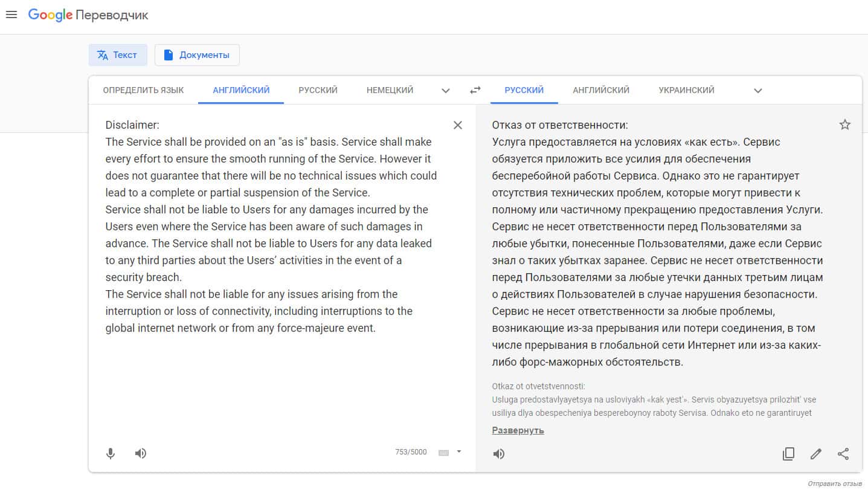Select Немецкий as source language
The height and width of the screenshot is (492, 868).
coord(390,90)
